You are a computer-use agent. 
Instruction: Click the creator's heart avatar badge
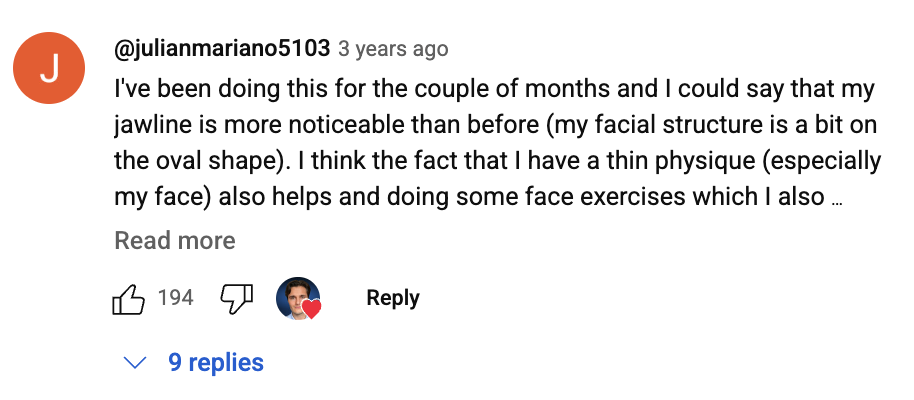pyautogui.click(x=298, y=299)
